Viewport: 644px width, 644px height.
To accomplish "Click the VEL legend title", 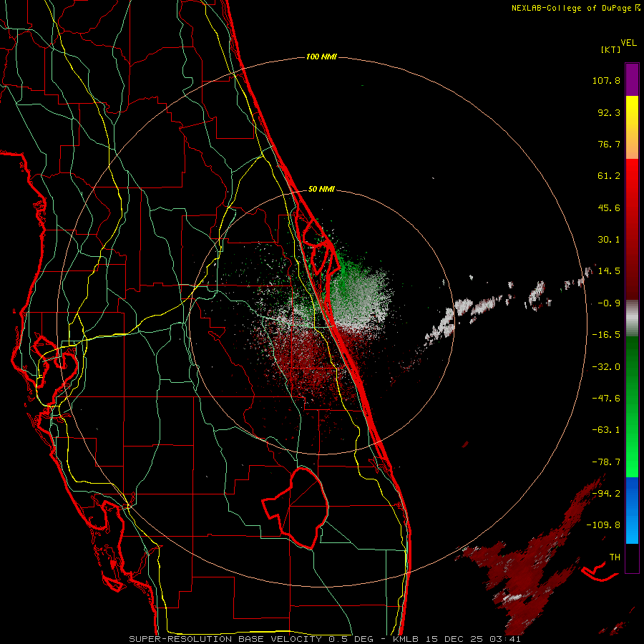I will point(629,43).
